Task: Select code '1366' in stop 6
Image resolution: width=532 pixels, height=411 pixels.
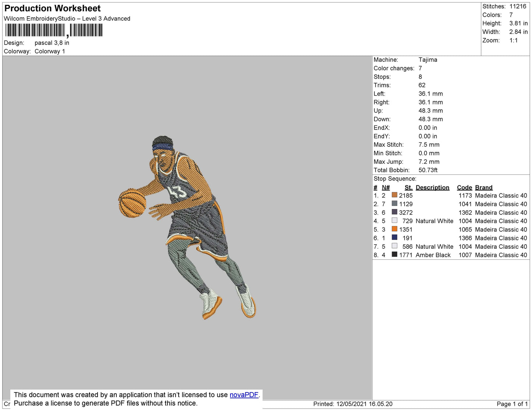Action: tap(465, 238)
